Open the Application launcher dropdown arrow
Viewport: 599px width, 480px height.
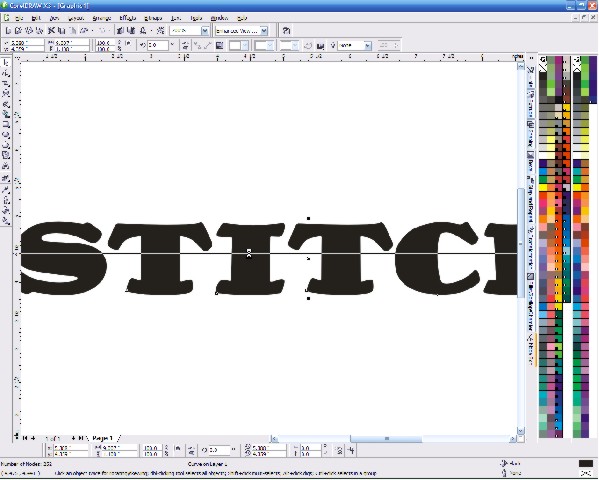151,31
